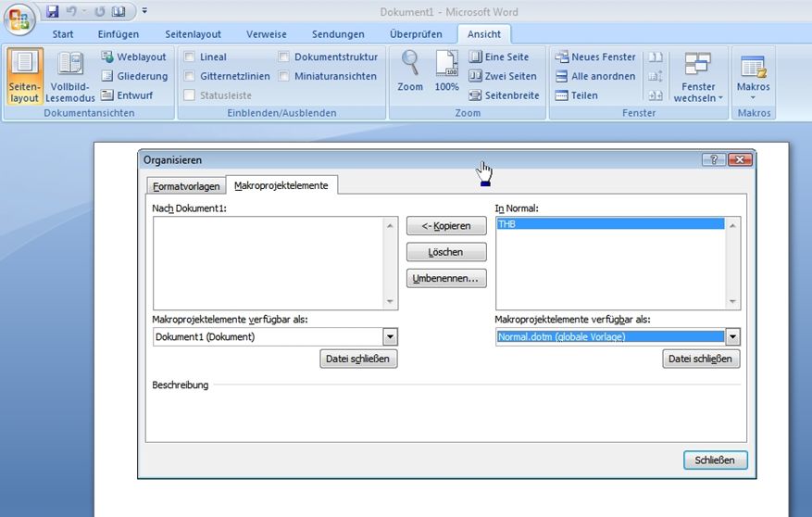Screen dimensions: 812x517
Task: Click the <- Kopieren button
Action: point(446,226)
